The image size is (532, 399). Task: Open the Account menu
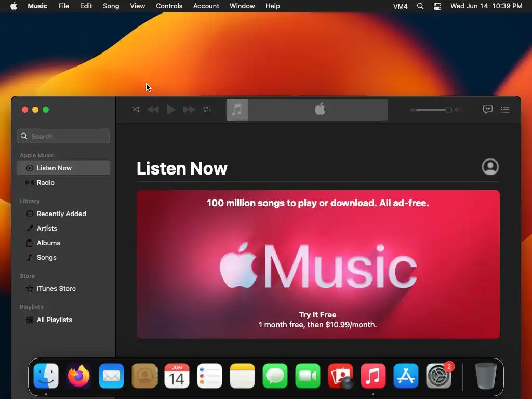coord(206,6)
